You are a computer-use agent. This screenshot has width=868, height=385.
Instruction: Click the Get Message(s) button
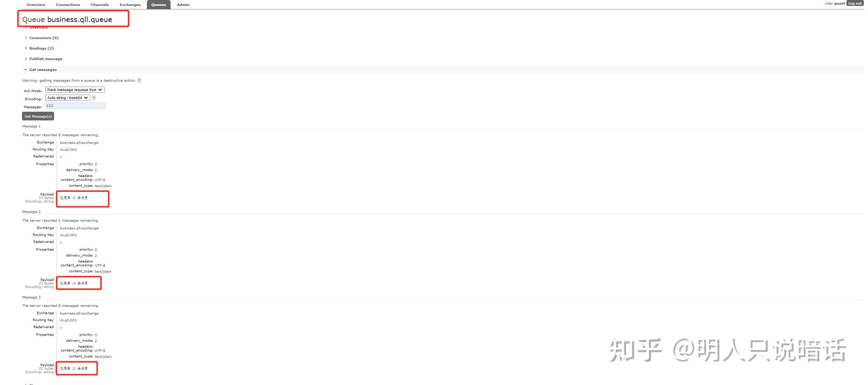click(x=38, y=116)
